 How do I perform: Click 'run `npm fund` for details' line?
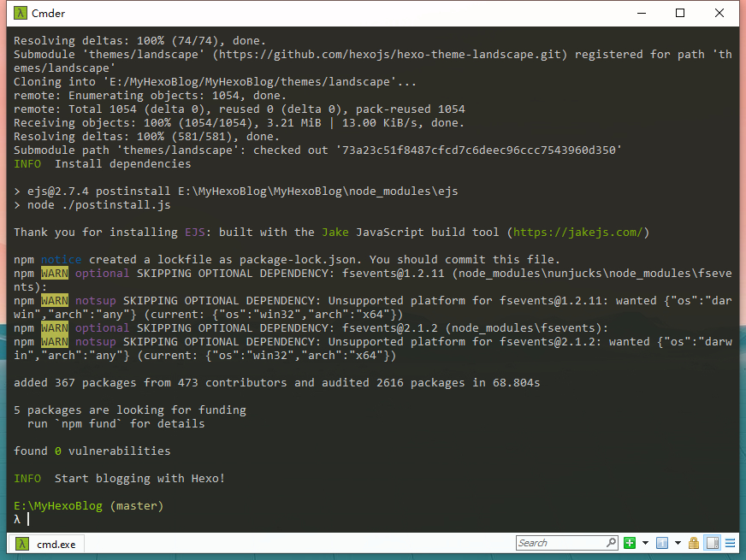tap(116, 423)
